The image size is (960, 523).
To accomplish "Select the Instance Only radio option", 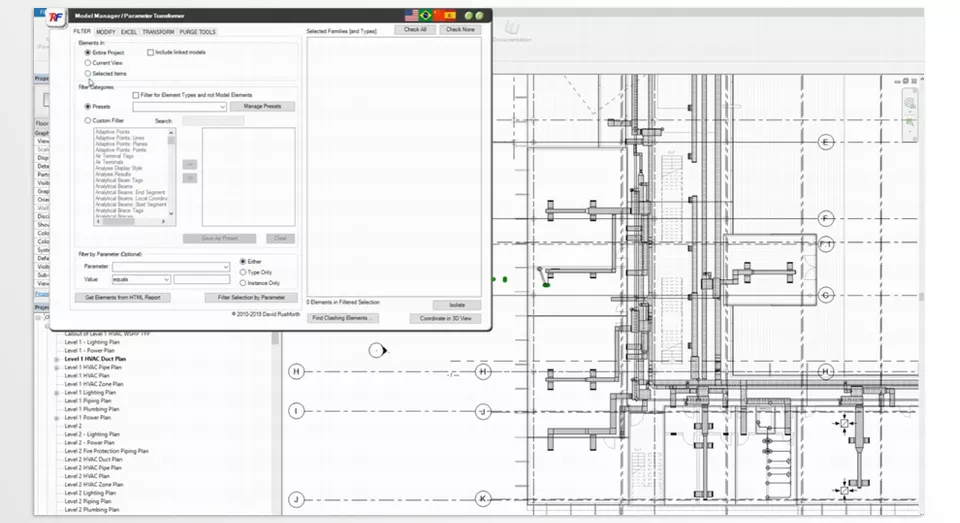I will [x=243, y=283].
